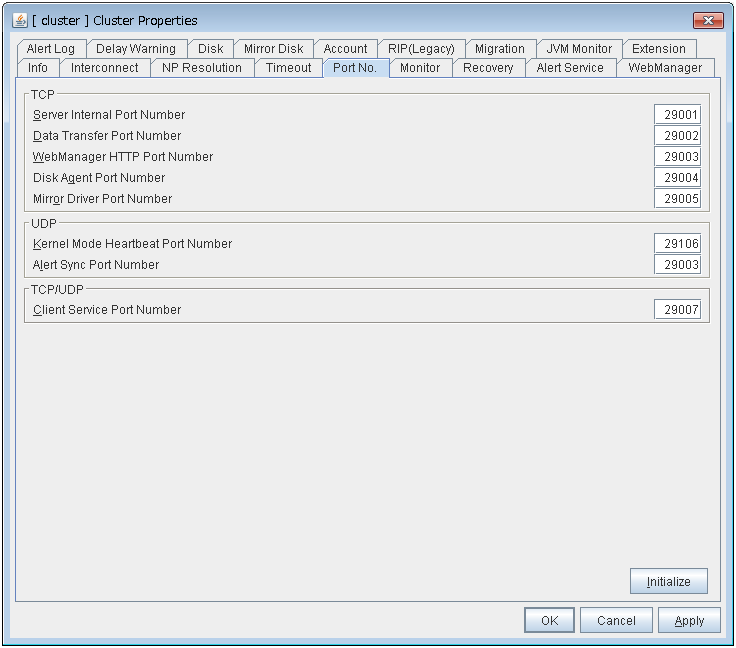Click the 'Mirror Driver Port Number' label
This screenshot has width=736, height=648.
[x=102, y=199]
